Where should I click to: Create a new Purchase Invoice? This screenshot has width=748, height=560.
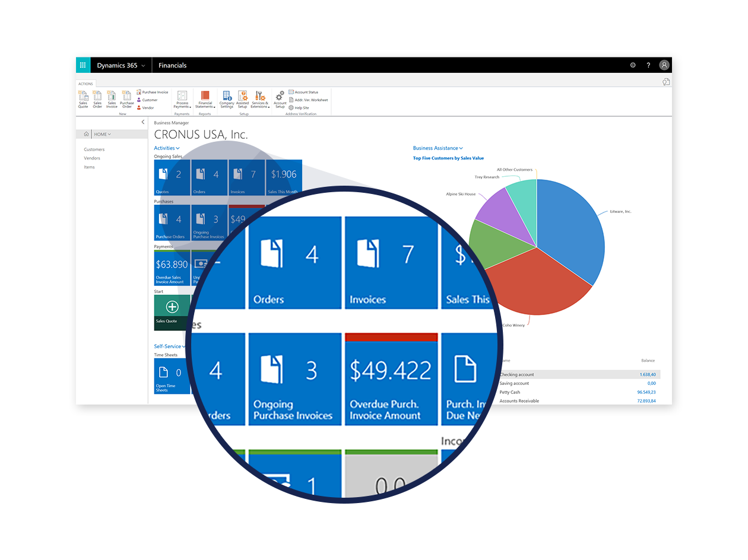(x=153, y=92)
